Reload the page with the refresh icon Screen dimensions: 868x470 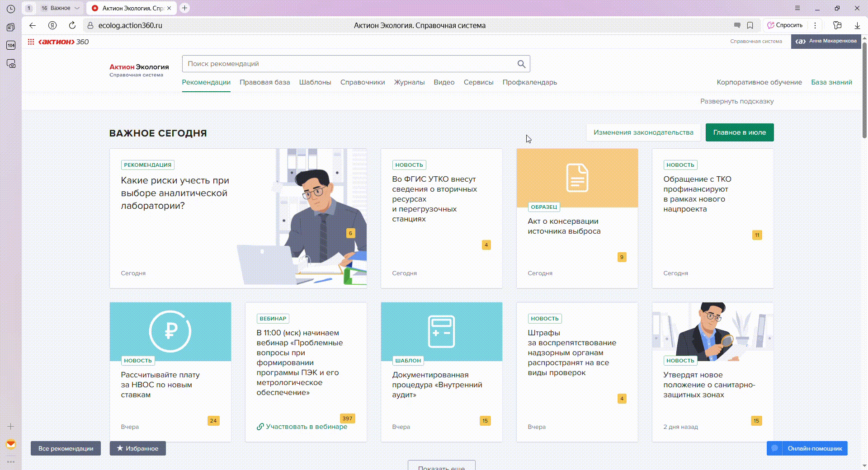coord(72,25)
